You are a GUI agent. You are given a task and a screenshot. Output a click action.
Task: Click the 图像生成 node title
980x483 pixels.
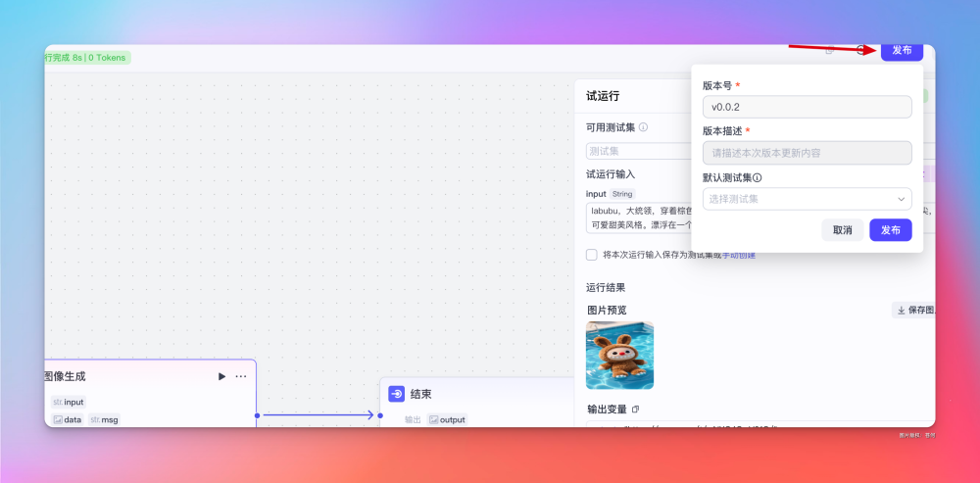pos(65,376)
